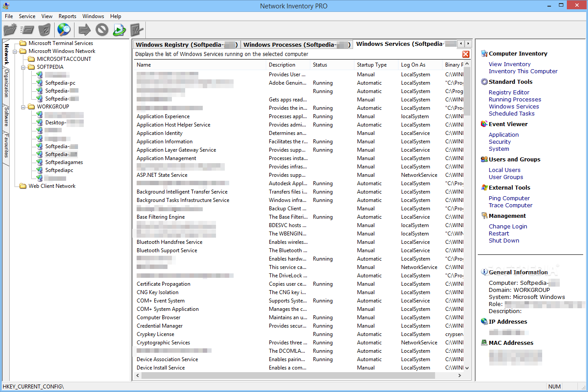The image size is (588, 392).
Task: Open the Local Users link
Action: point(505,170)
